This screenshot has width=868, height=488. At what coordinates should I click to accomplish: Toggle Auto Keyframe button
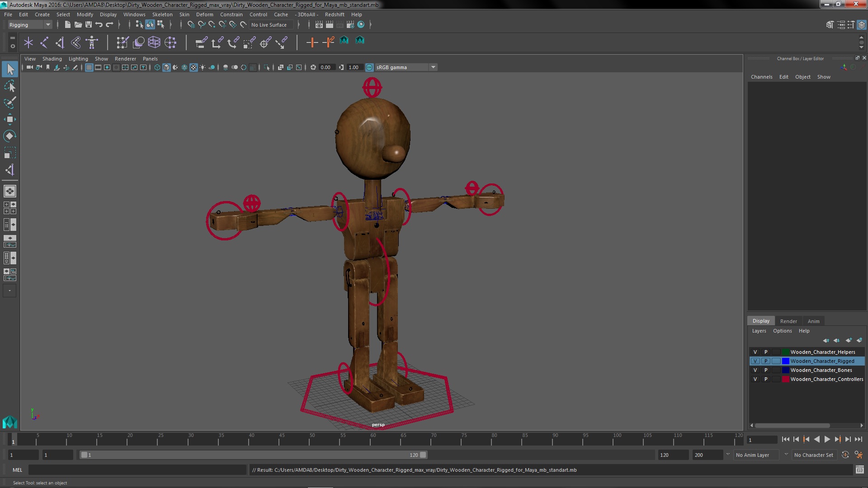[x=845, y=455]
